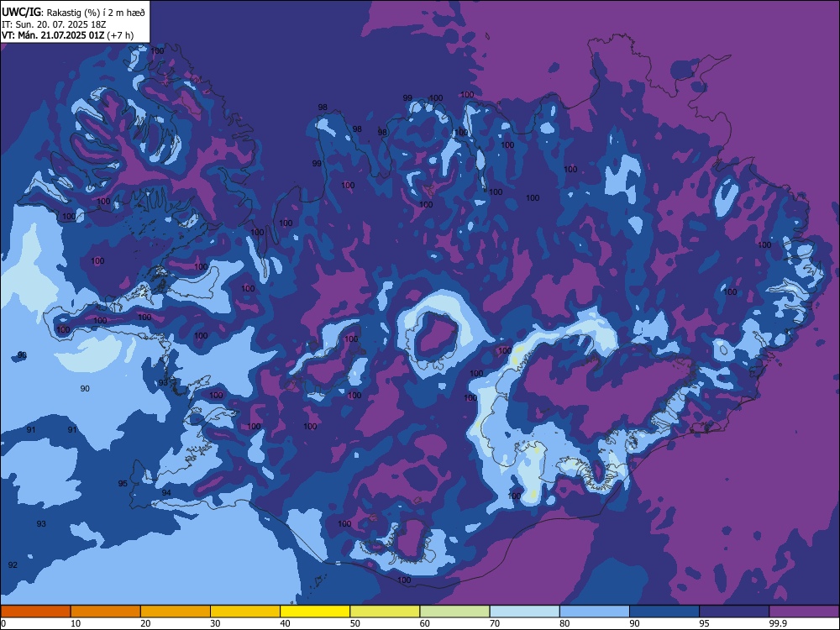Choose the pale blue 70–80 legend swatch
The image size is (840, 630).
click(525, 612)
